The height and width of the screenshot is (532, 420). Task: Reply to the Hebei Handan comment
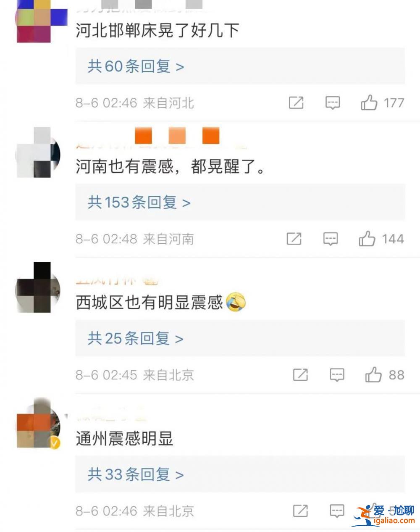point(333,103)
